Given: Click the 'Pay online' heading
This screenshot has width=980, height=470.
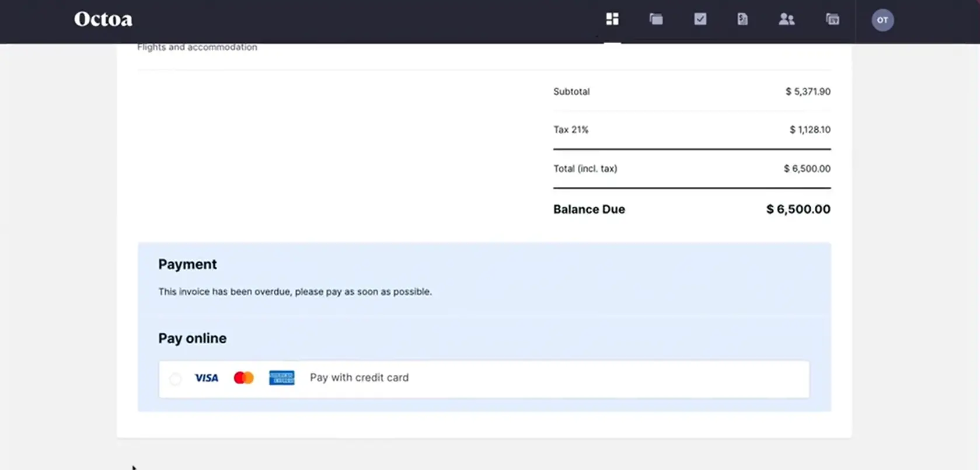Looking at the screenshot, I should click(192, 339).
